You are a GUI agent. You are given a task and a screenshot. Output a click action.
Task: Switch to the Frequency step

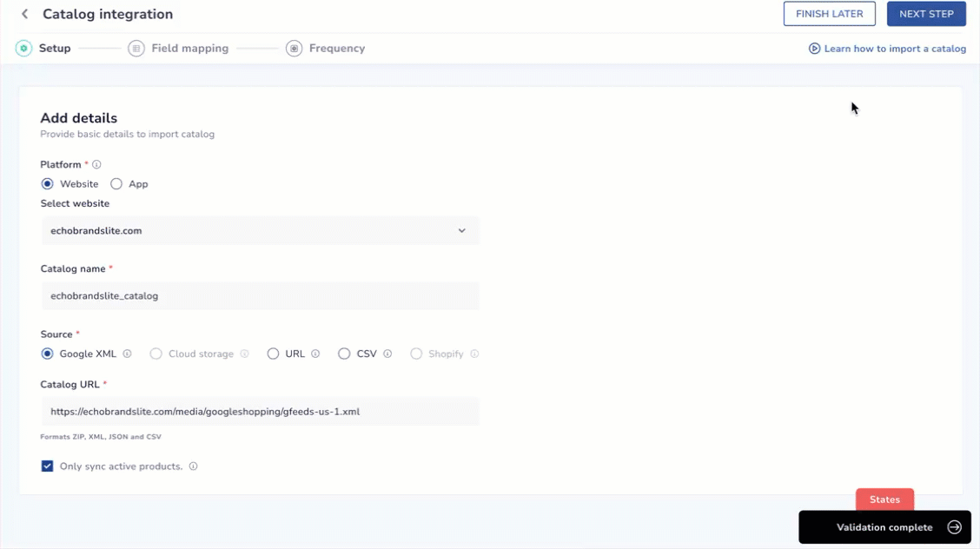coord(337,48)
